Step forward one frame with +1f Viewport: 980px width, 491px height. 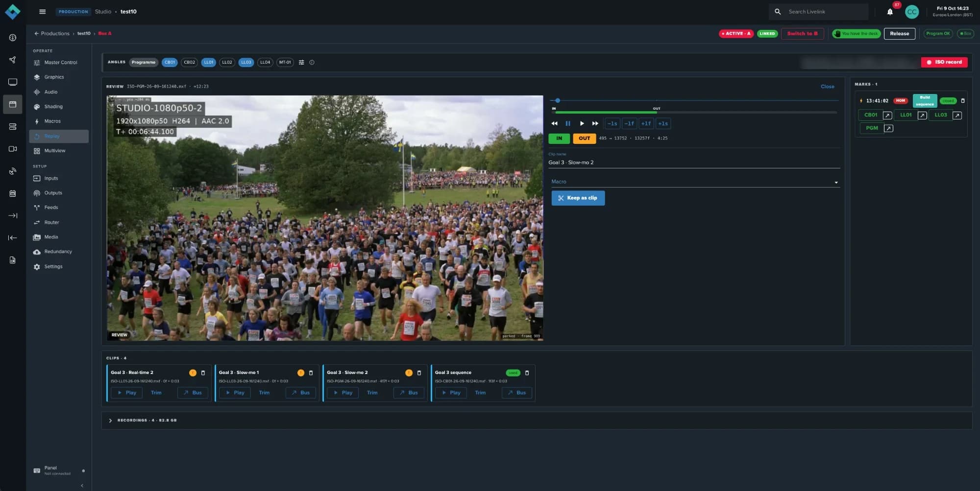coord(646,124)
